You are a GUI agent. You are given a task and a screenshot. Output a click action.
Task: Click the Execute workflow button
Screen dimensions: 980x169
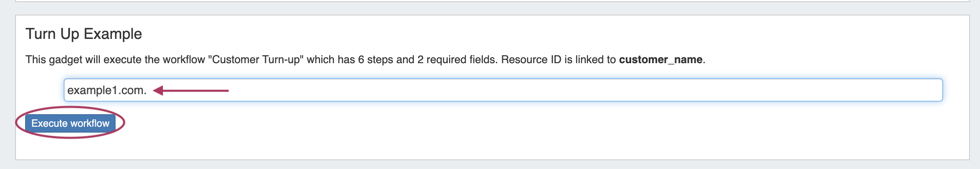[70, 123]
